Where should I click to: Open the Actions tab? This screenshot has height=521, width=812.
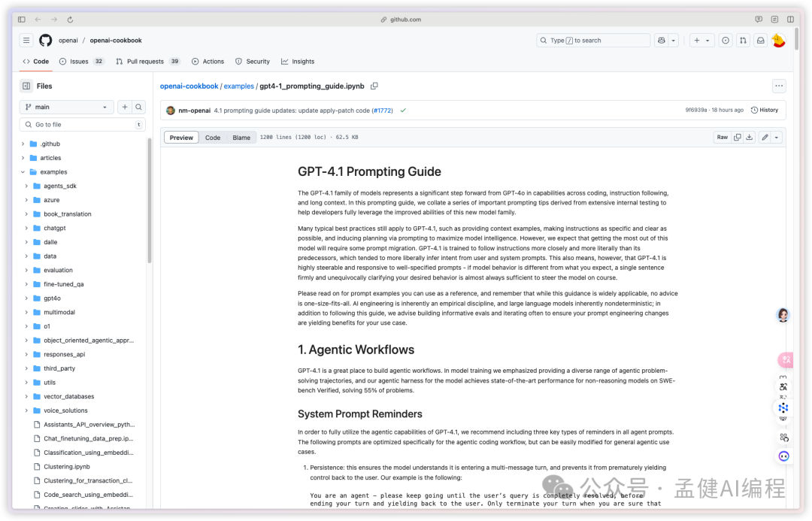[x=208, y=62]
